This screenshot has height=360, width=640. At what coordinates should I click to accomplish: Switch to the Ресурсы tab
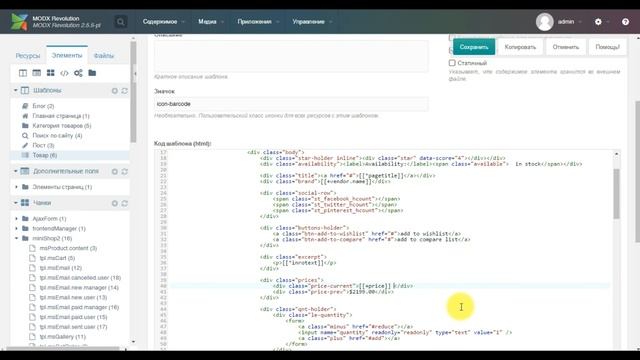pos(28,56)
